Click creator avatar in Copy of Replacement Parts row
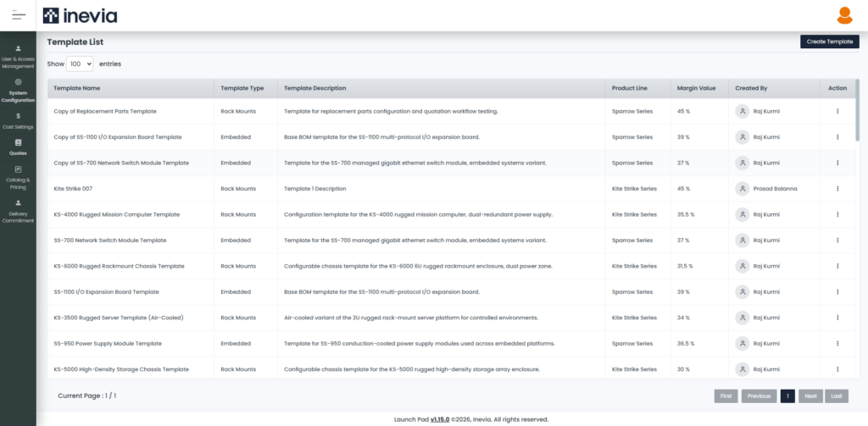This screenshot has width=868, height=426. click(x=742, y=111)
